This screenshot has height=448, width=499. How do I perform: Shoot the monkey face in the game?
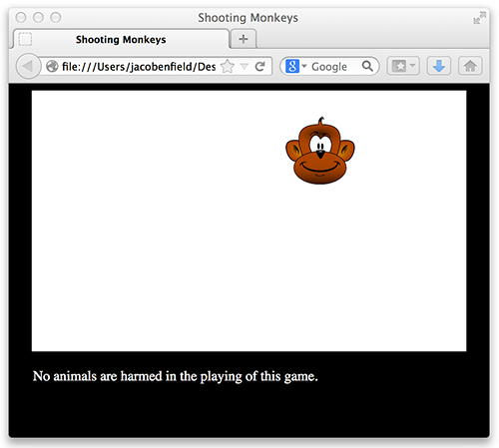click(x=320, y=151)
